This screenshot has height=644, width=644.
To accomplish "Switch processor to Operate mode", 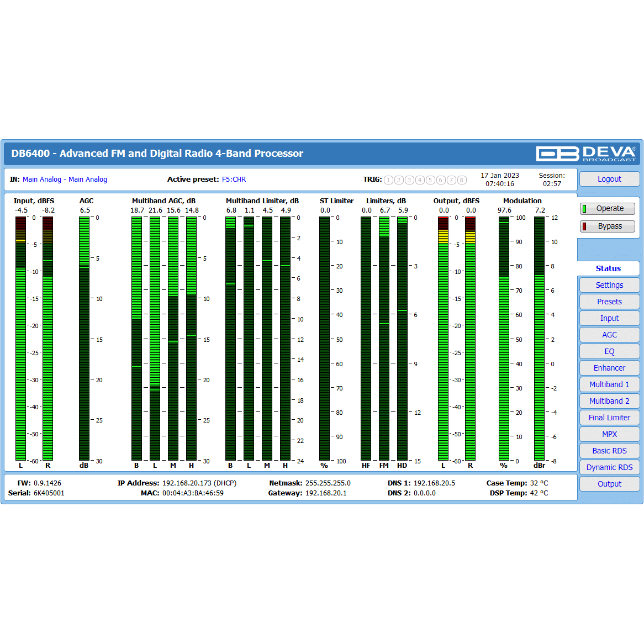I will tap(607, 209).
